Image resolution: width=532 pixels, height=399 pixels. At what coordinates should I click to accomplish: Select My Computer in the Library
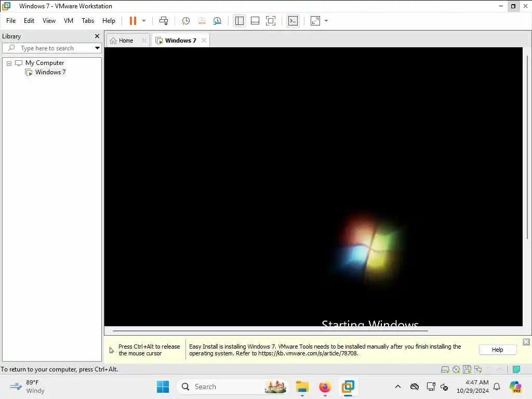[x=45, y=63]
